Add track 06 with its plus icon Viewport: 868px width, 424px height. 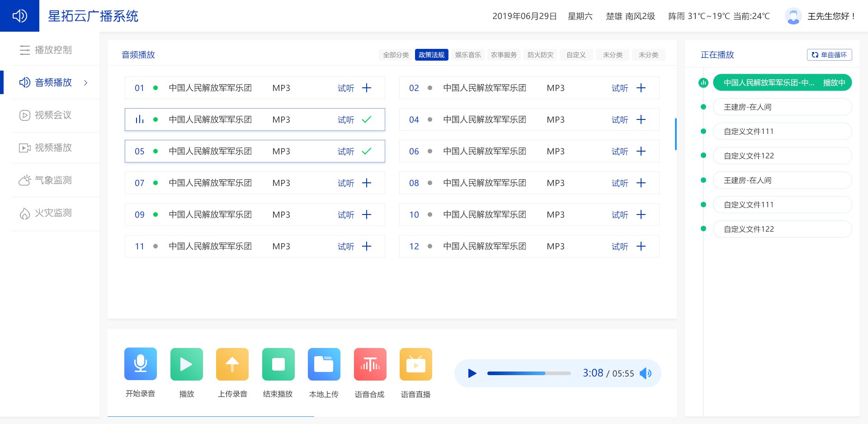[641, 151]
